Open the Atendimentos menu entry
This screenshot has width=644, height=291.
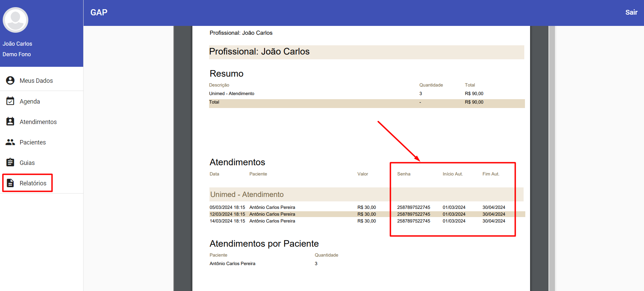point(38,122)
